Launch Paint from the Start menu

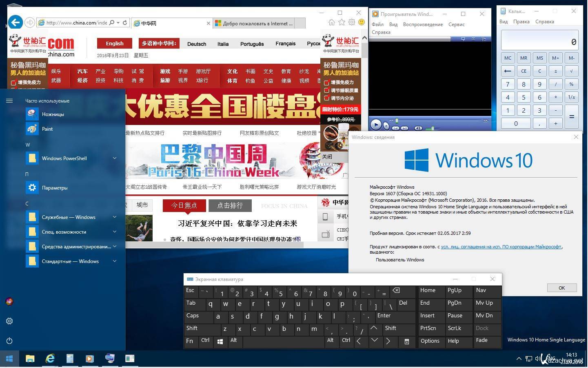[x=47, y=129]
